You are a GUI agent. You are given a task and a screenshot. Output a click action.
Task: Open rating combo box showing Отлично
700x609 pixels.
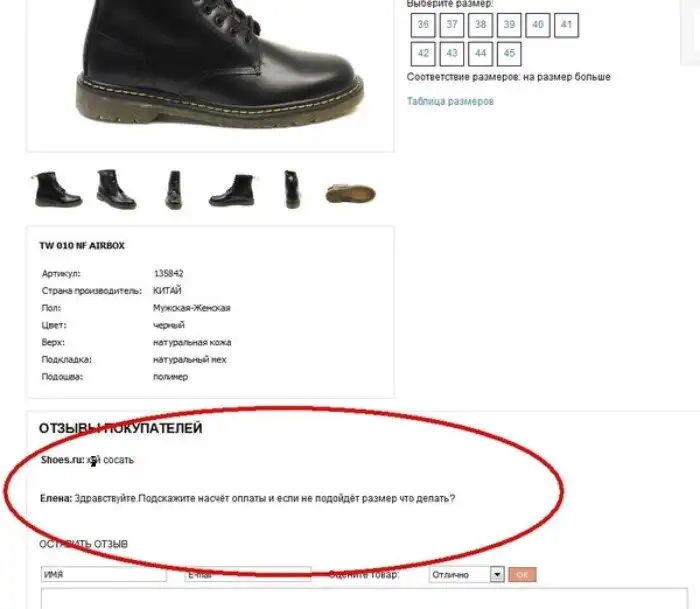467,574
